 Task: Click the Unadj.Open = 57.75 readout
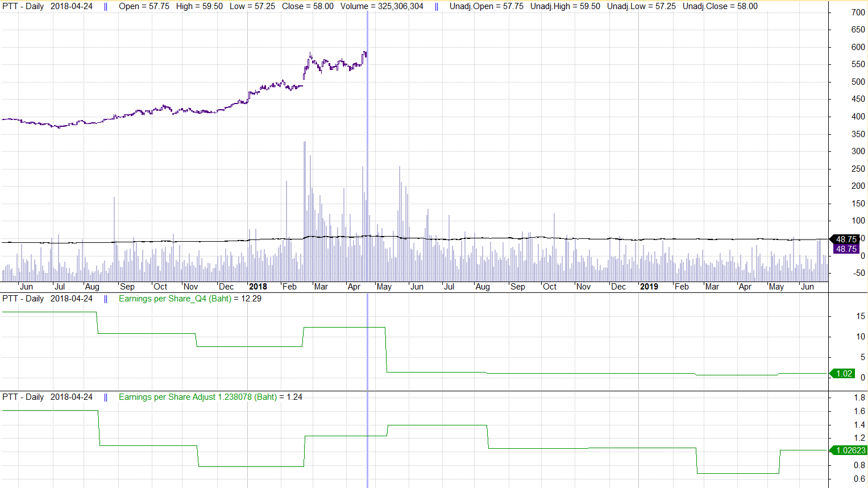click(x=486, y=6)
